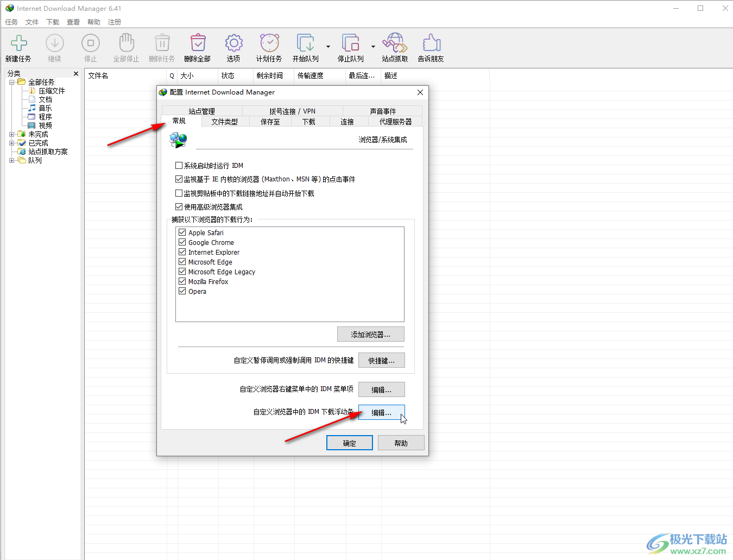Open the 帮助 menu in the menu bar
This screenshot has height=560, width=733.
tap(94, 22)
